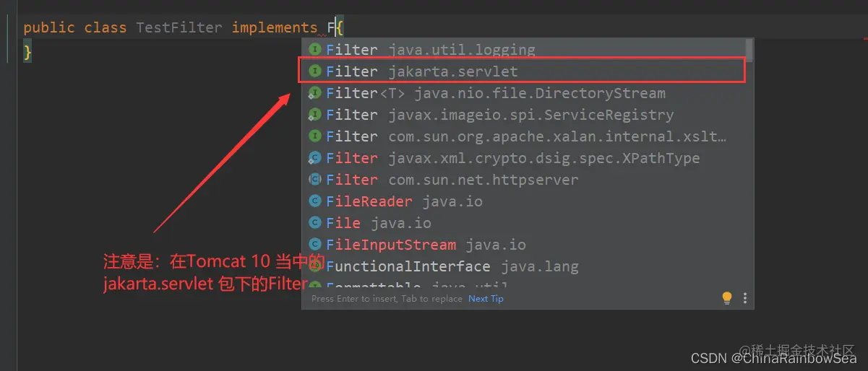
Task: Click the lightbulb hint icon in popup footer
Action: click(x=728, y=298)
